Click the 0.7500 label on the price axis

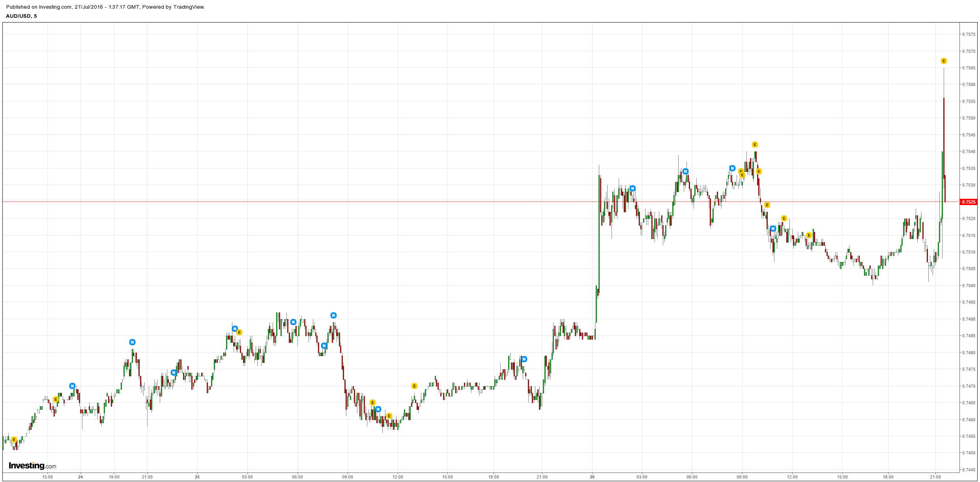pyautogui.click(x=969, y=286)
